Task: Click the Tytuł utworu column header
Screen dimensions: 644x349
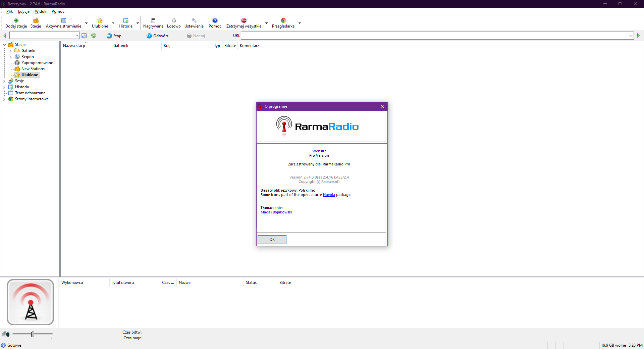Action: click(134, 283)
